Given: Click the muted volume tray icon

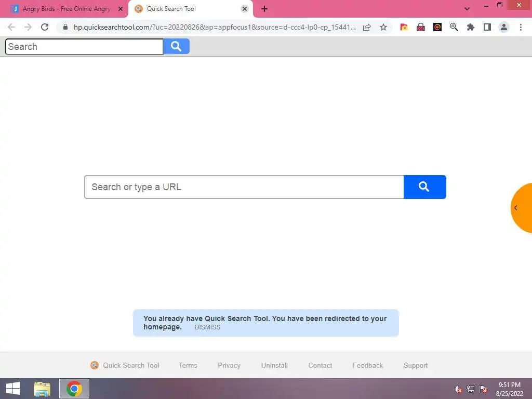Looking at the screenshot, I should pyautogui.click(x=458, y=389).
